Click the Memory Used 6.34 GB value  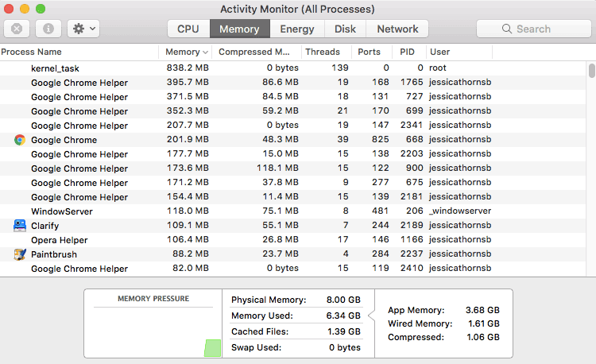[343, 316]
